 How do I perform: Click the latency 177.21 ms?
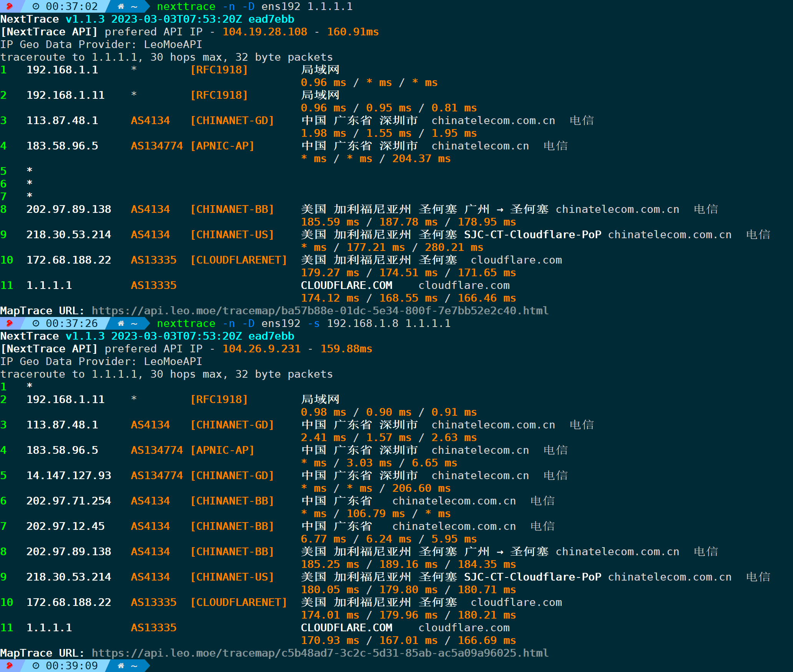coord(376,247)
